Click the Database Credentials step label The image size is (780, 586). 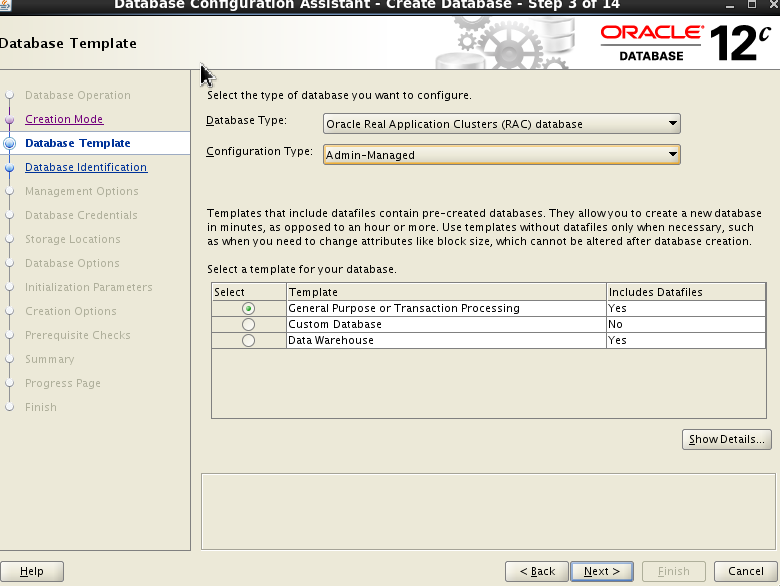point(81,215)
